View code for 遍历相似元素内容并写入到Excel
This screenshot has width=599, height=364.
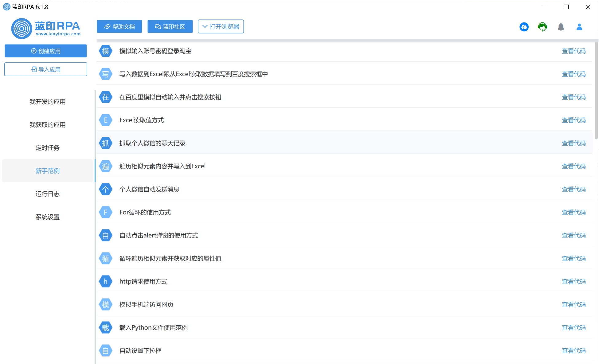pyautogui.click(x=574, y=166)
